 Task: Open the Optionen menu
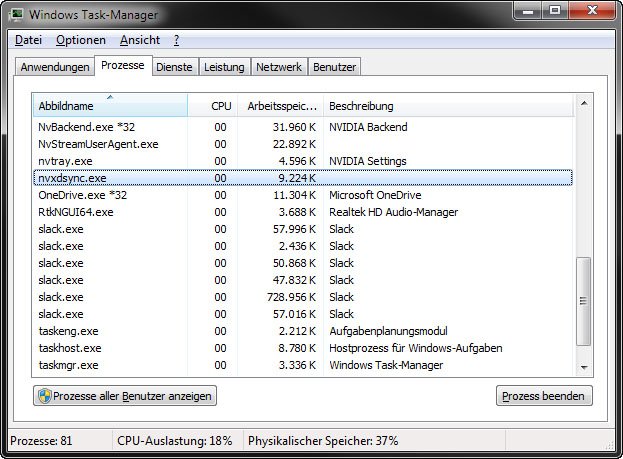pyautogui.click(x=80, y=40)
